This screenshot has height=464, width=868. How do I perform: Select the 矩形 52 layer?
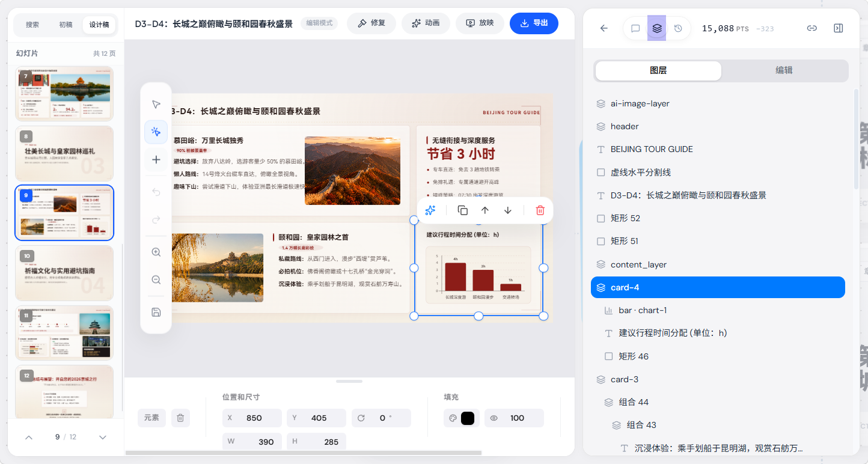coord(718,218)
